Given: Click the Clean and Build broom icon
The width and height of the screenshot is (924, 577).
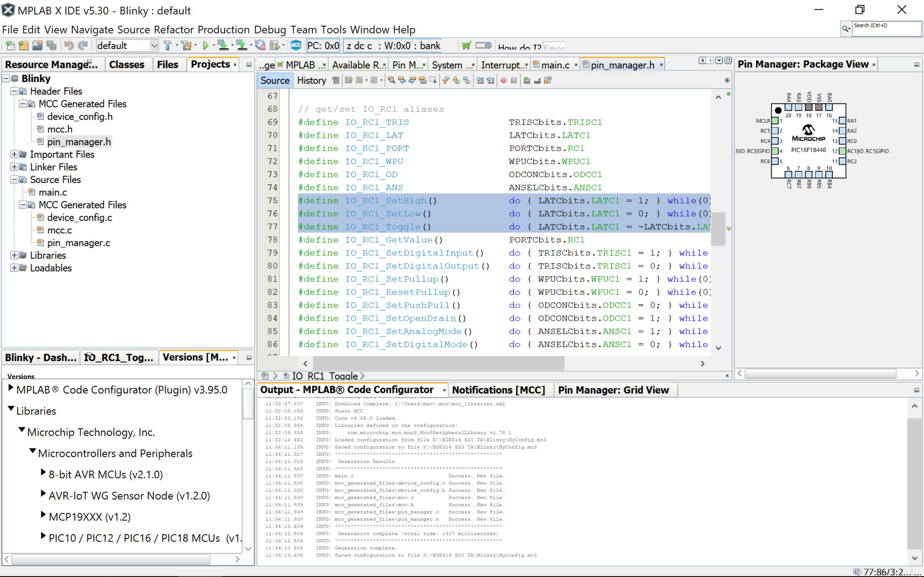Looking at the screenshot, I should [x=187, y=46].
